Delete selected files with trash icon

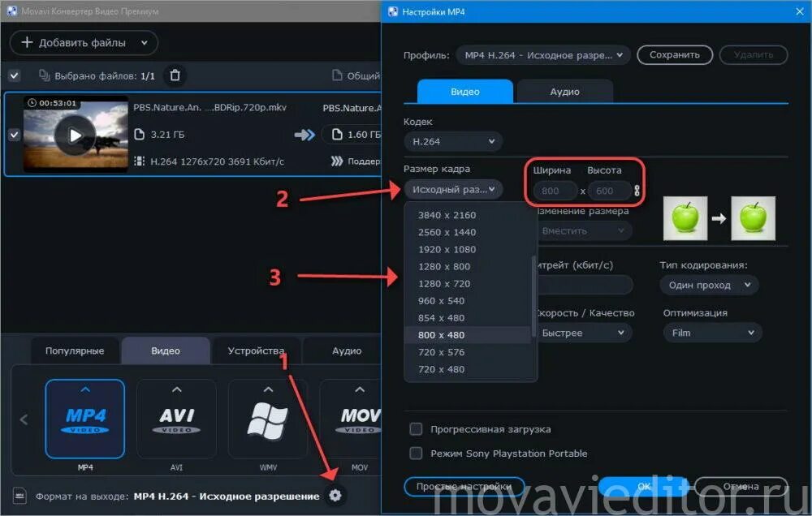coord(175,75)
